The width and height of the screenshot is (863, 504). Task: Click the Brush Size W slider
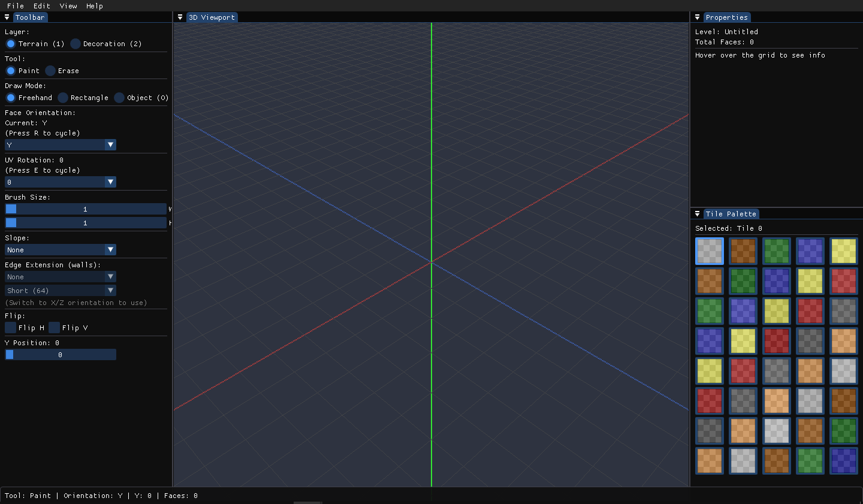[86, 209]
